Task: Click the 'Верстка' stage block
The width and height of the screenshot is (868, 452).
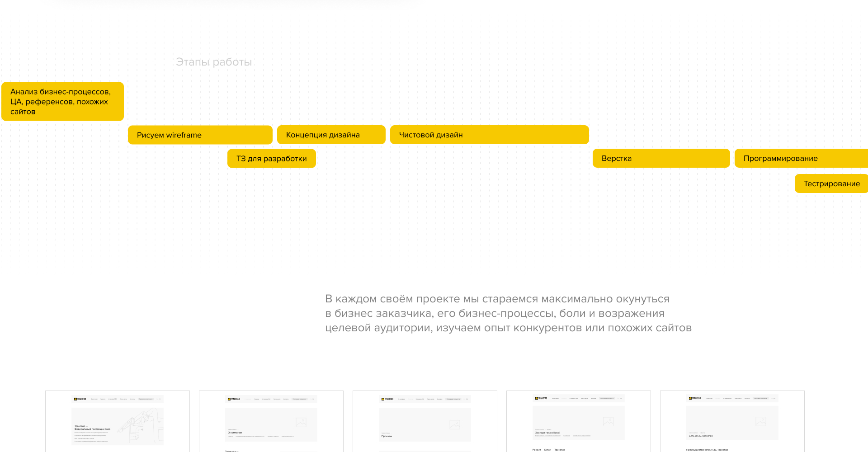Action: point(661,158)
